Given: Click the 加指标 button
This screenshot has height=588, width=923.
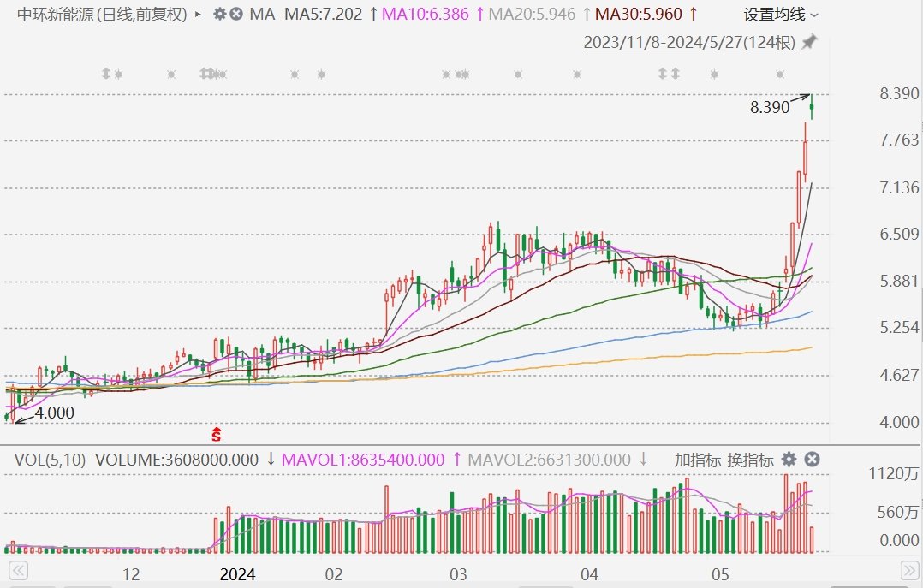Looking at the screenshot, I should click(698, 460).
